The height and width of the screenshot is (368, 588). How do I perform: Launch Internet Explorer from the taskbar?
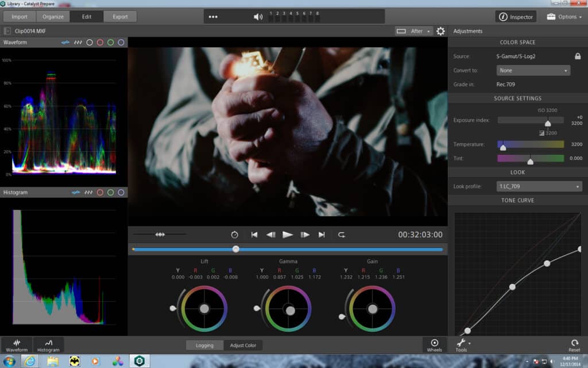[30, 361]
